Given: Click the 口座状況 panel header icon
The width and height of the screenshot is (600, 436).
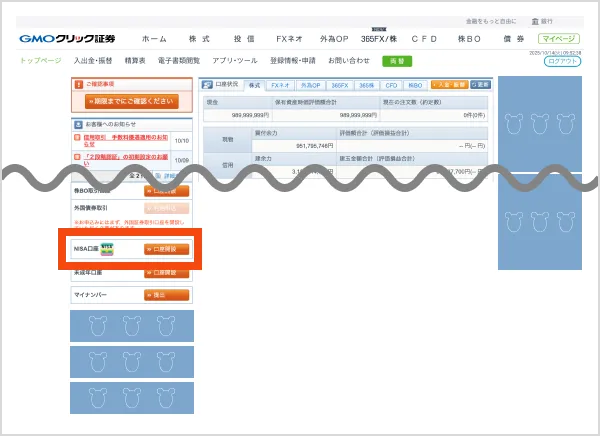Looking at the screenshot, I should (x=207, y=86).
